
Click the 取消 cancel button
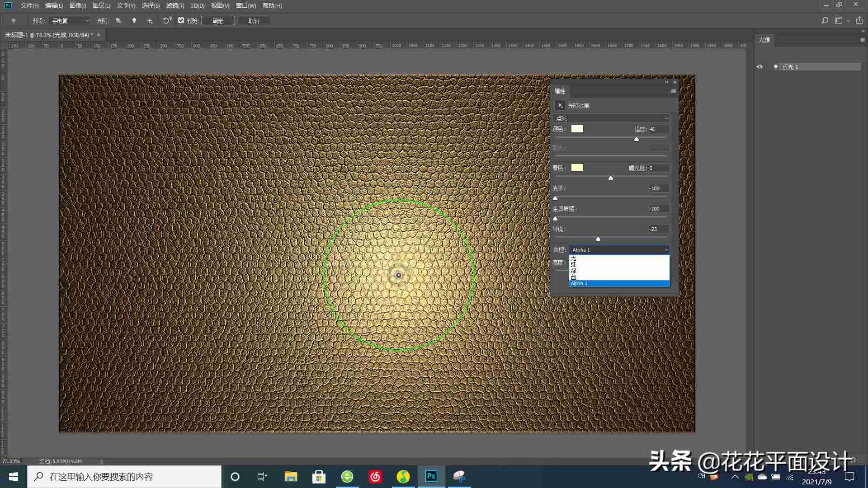254,21
